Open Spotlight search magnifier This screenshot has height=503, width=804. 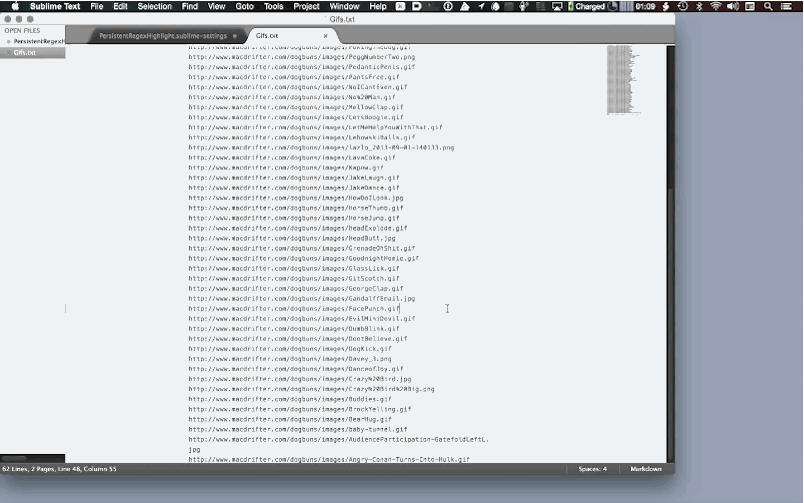tap(768, 6)
